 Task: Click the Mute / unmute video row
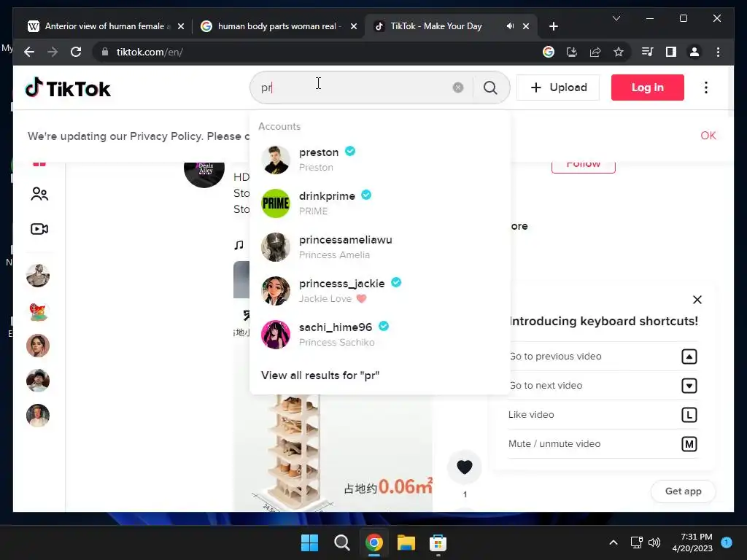tap(603, 444)
